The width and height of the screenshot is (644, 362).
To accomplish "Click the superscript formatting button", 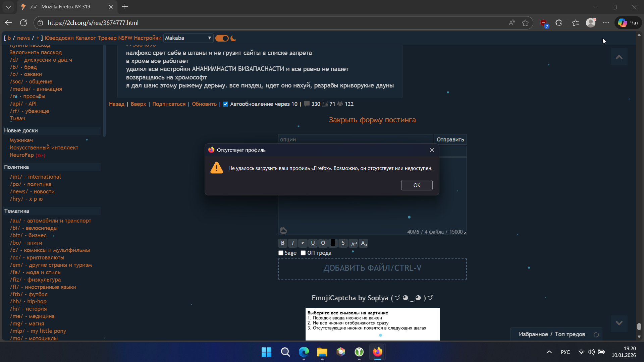I will [354, 243].
